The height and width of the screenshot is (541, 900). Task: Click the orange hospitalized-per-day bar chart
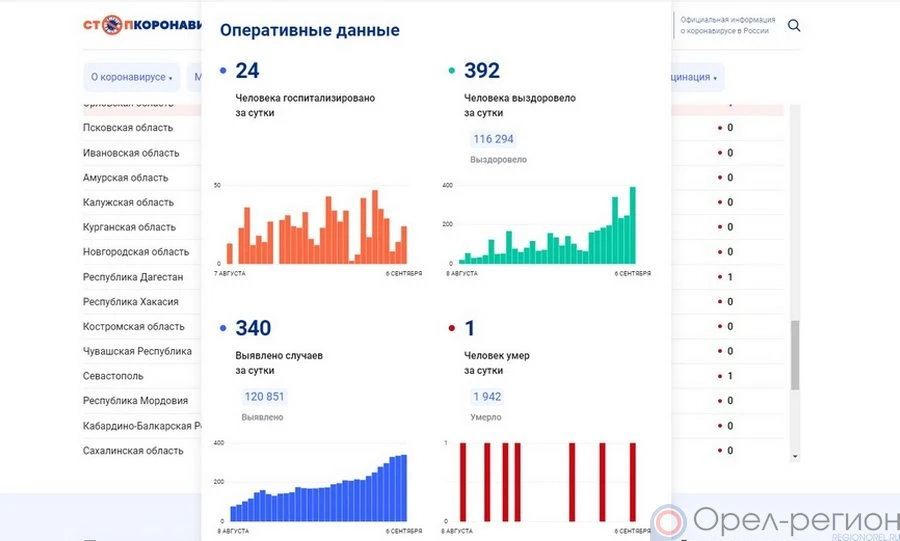(x=317, y=226)
